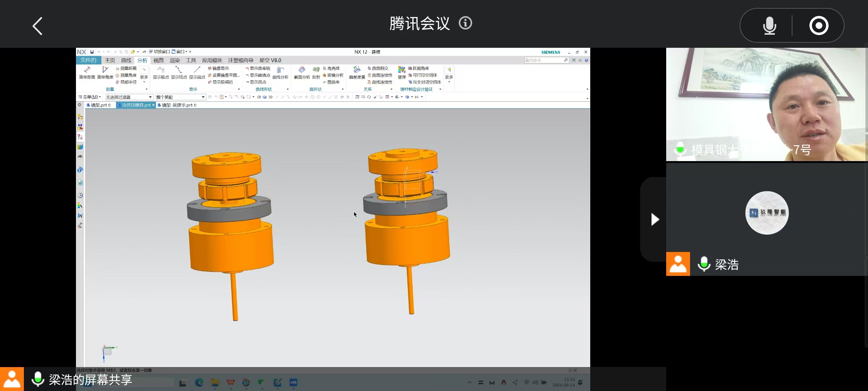Click the 查找命令 command search field
868x391 pixels.
(x=544, y=60)
